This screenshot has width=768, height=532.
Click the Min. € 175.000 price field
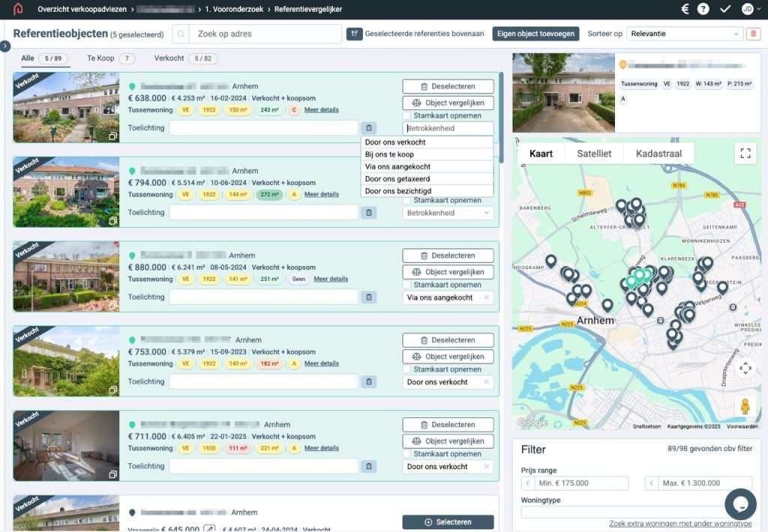(x=581, y=483)
